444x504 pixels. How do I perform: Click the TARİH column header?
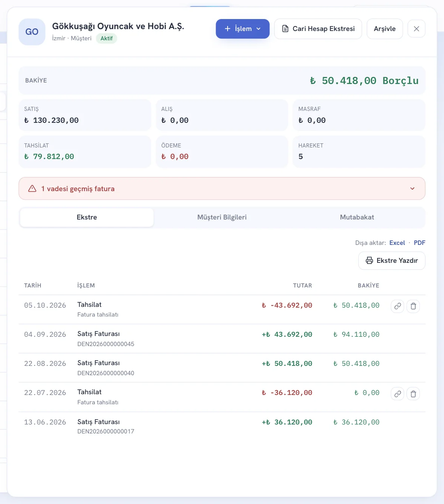click(x=33, y=285)
